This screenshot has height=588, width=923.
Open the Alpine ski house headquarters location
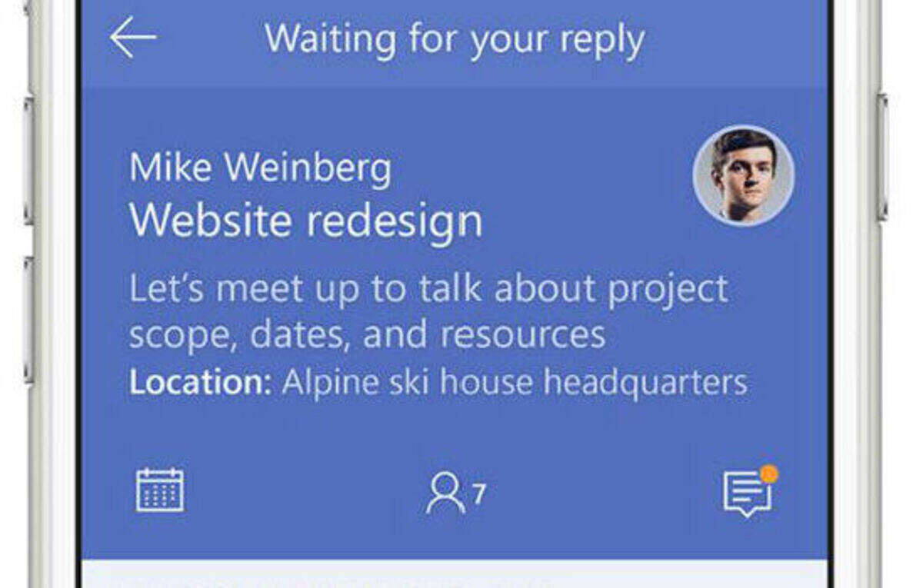(515, 382)
